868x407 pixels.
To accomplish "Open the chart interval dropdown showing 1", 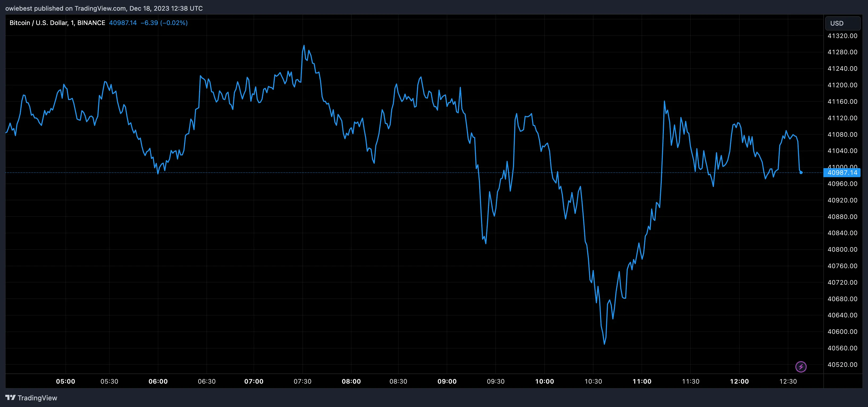I will click(72, 23).
